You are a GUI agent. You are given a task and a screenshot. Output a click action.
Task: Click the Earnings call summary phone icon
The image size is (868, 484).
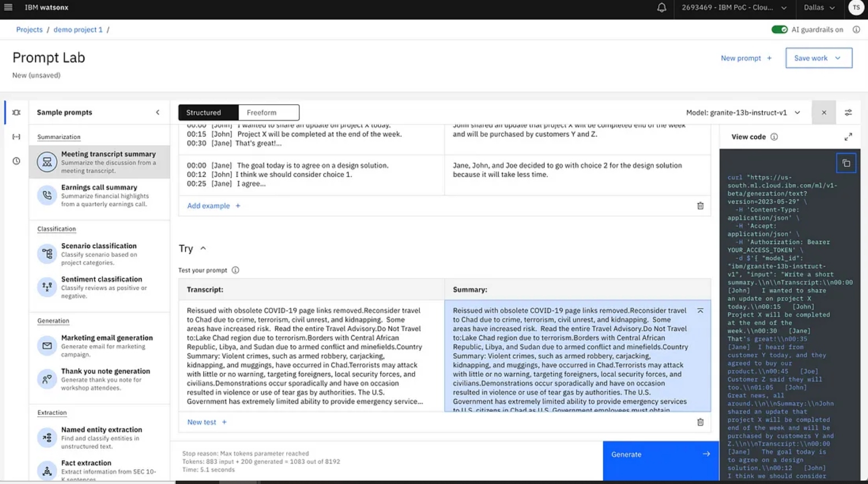[47, 195]
